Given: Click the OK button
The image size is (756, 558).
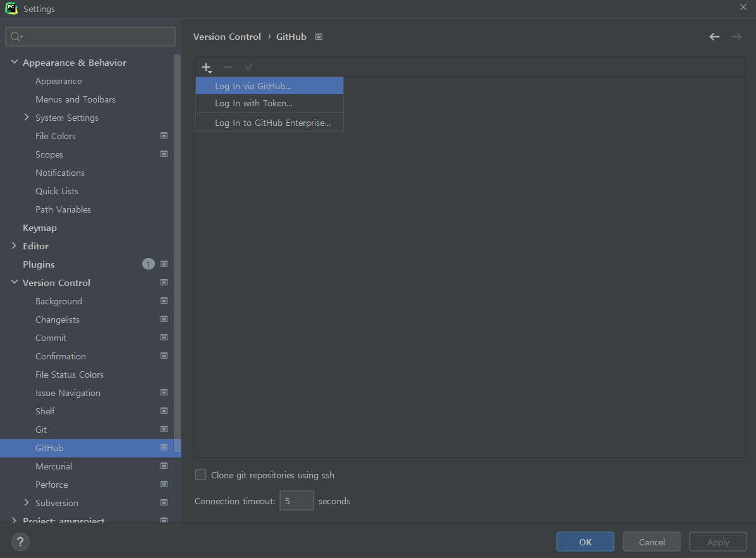Looking at the screenshot, I should (x=585, y=542).
